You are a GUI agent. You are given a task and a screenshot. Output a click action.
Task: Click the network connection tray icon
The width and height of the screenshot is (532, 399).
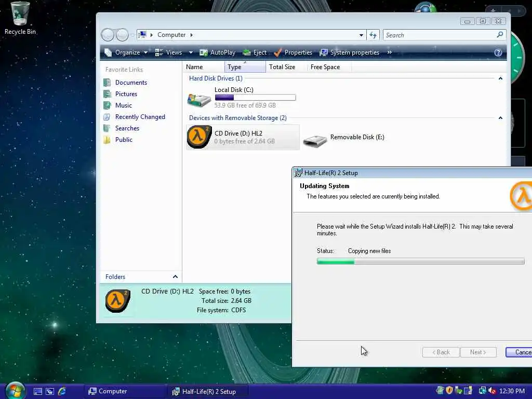[x=482, y=391]
